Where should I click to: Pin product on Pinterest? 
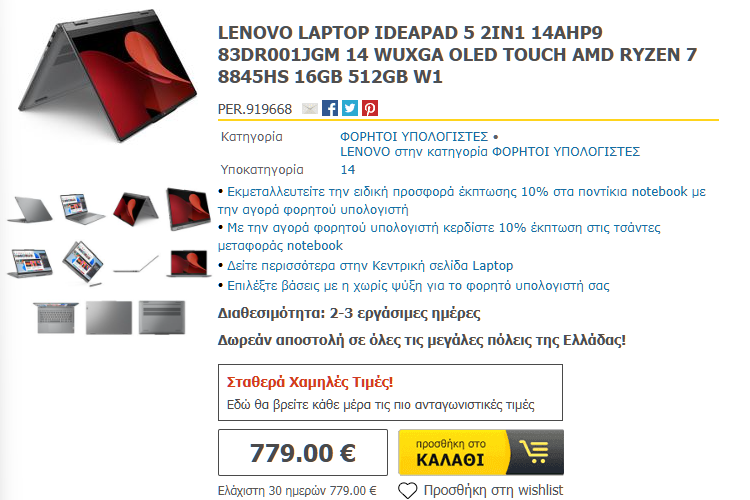(x=370, y=108)
